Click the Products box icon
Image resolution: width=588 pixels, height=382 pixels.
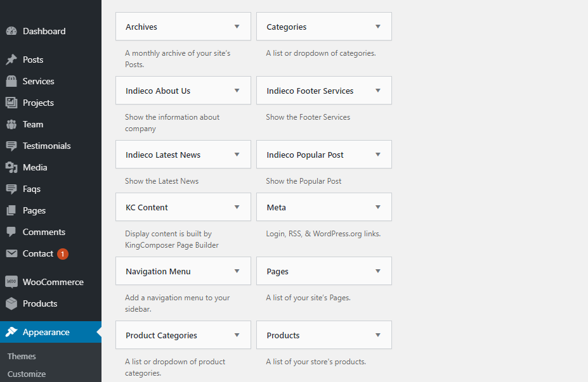tap(11, 303)
